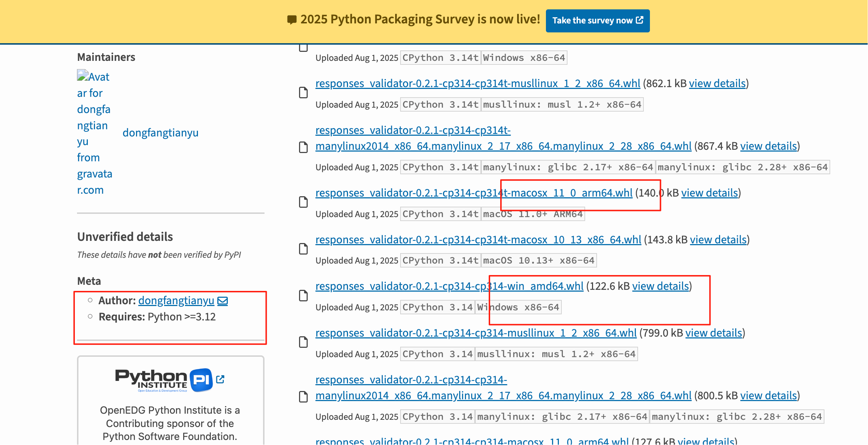Click the external link icon on the Python Institute logo
The width and height of the screenshot is (868, 445).
click(220, 379)
